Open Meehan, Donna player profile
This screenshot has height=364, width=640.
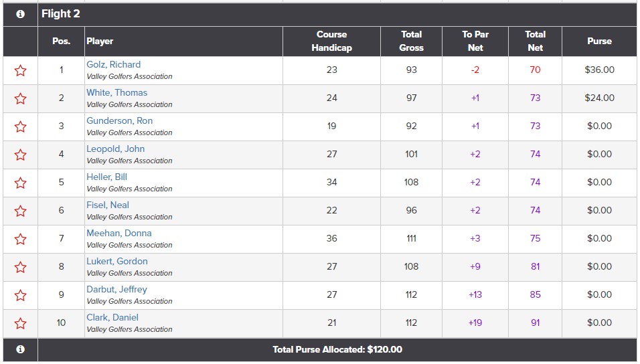(118, 233)
